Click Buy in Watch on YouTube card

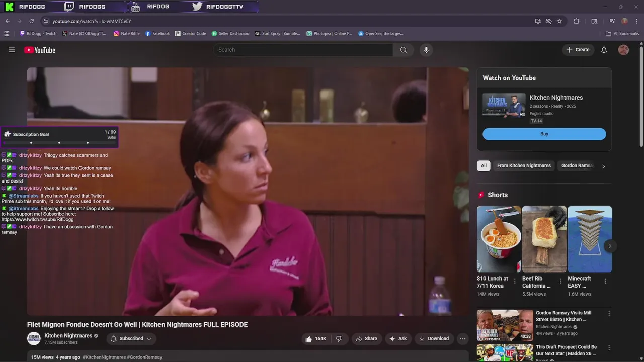pyautogui.click(x=544, y=134)
